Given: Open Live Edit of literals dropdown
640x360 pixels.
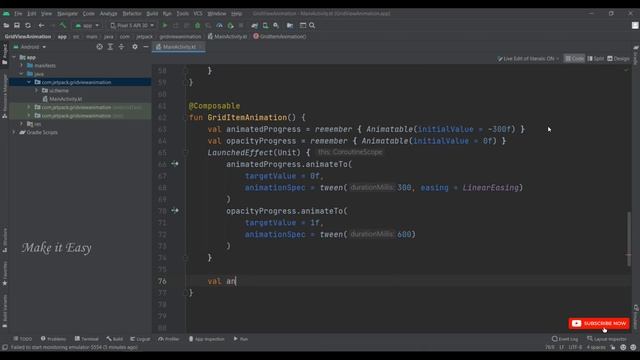Looking at the screenshot, I should pos(528,59).
